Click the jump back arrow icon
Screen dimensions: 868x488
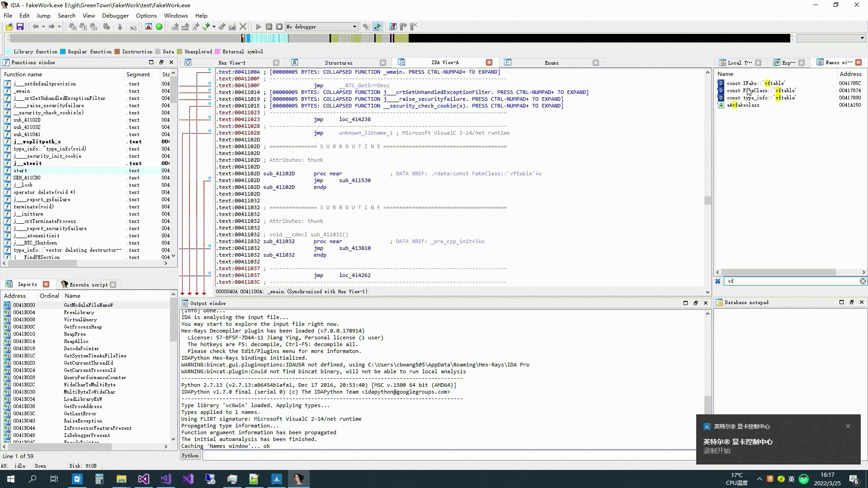(35, 27)
